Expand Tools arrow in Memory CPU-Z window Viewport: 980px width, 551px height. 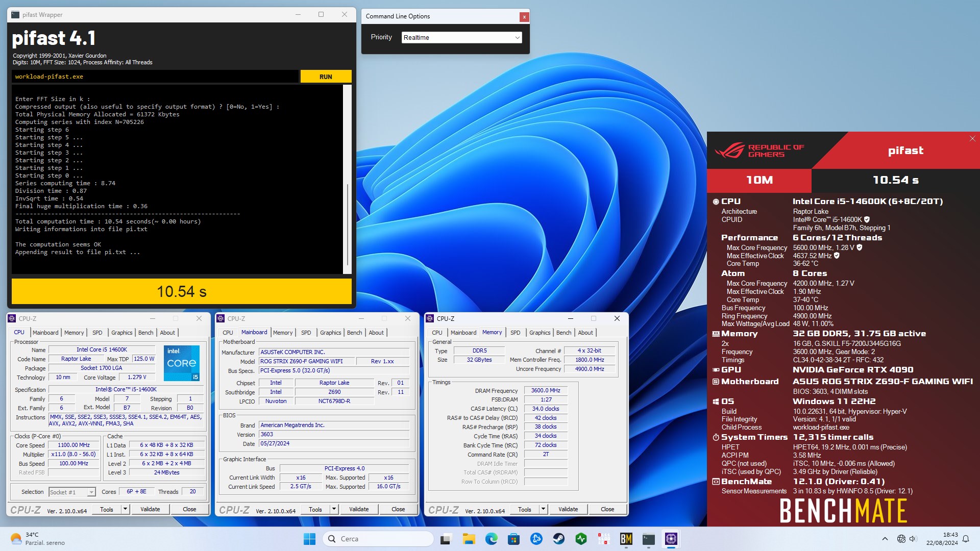[543, 509]
